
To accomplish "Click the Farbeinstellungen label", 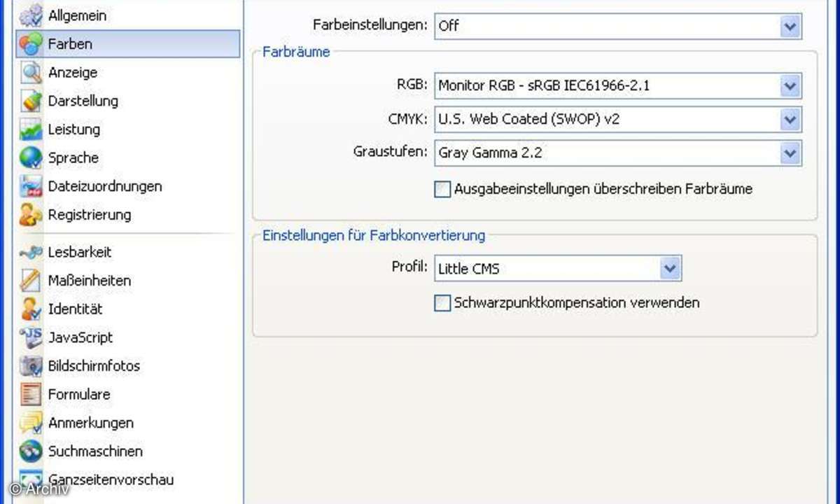I will coord(370,25).
